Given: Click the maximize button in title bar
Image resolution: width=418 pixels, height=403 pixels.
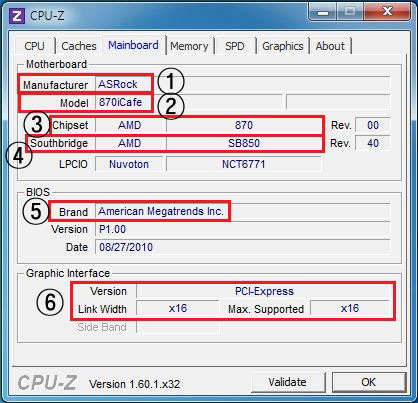Looking at the screenshot, I should (x=350, y=12).
